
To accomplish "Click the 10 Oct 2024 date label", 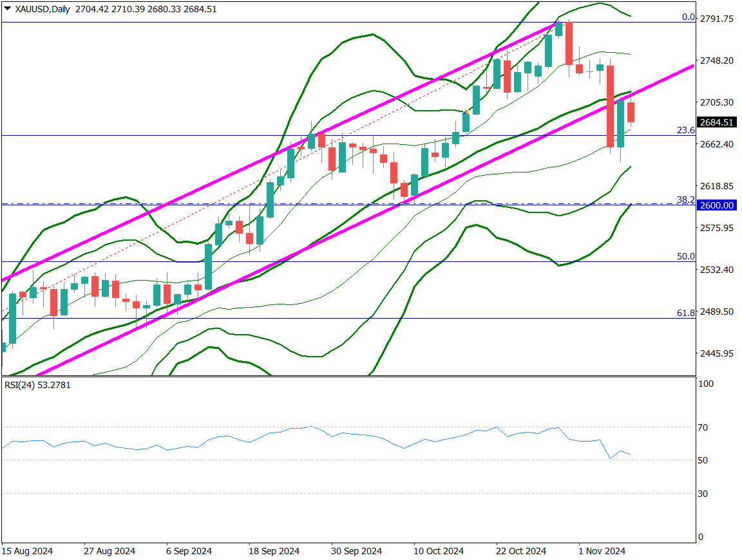I will click(x=439, y=551).
